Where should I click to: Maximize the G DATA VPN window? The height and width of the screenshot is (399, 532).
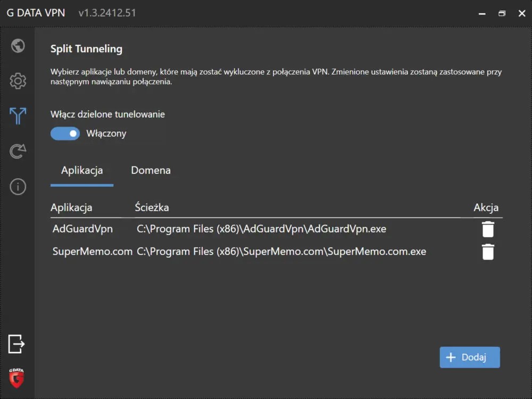(x=502, y=13)
